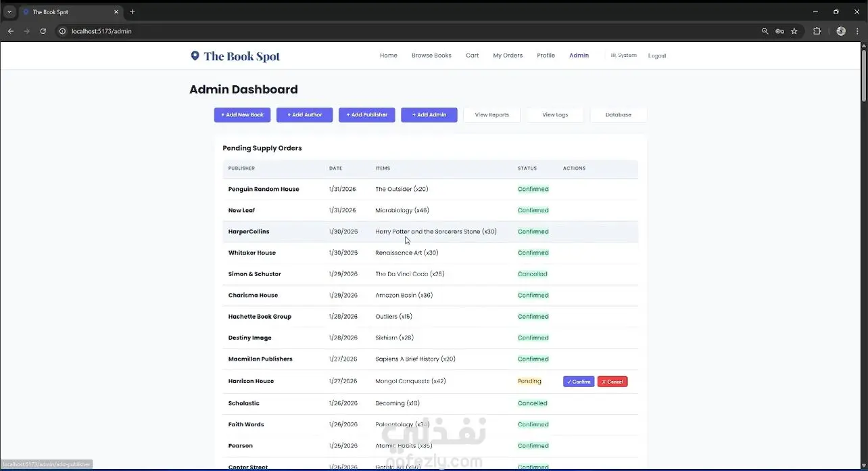Viewport: 868px width, 471px height.
Task: Click Penguin Random House publisher name
Action: click(x=264, y=189)
